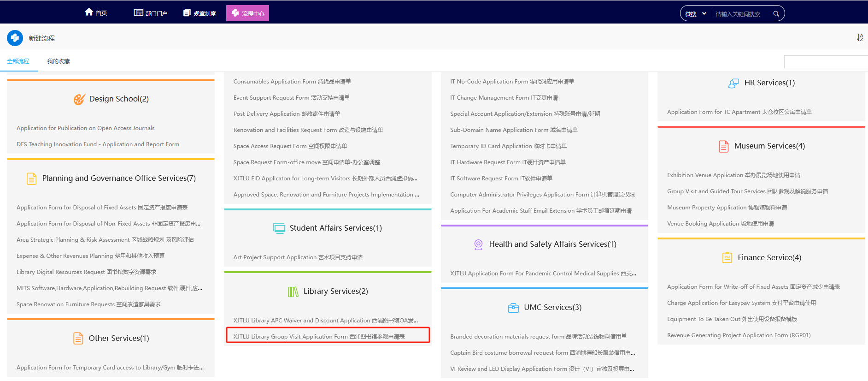
Task: Switch to the 全部流程 tab
Action: click(18, 61)
